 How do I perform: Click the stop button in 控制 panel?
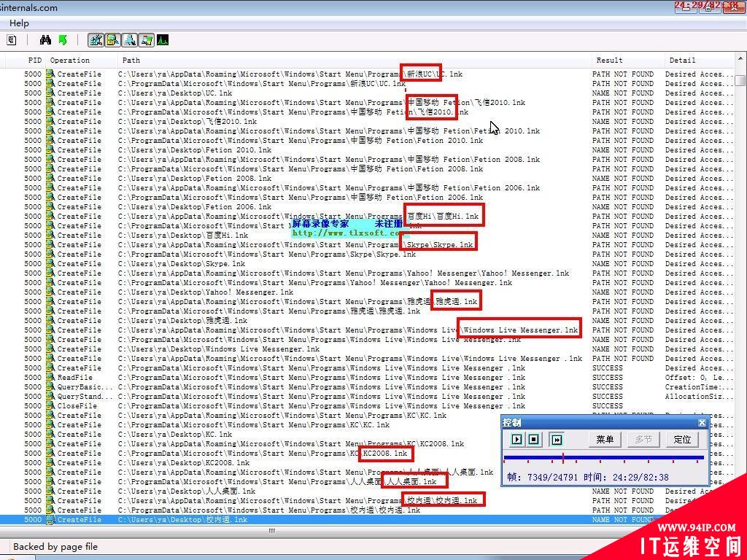coord(534,439)
